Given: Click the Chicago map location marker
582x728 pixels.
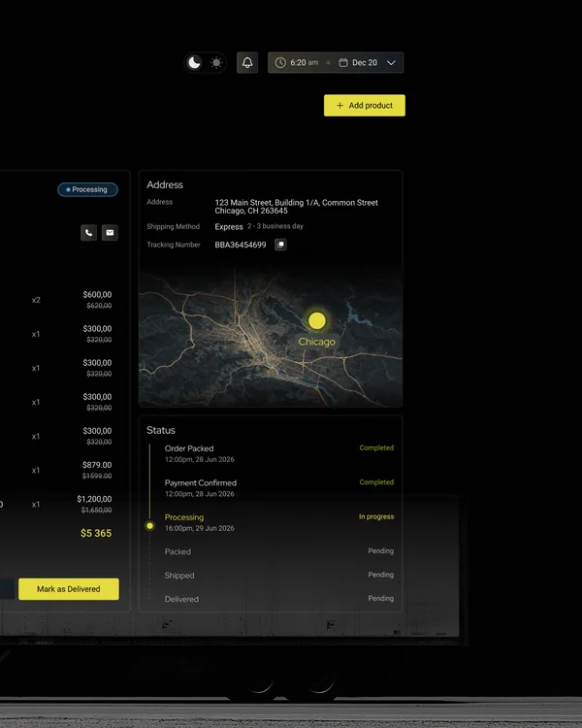Looking at the screenshot, I should pos(317,320).
